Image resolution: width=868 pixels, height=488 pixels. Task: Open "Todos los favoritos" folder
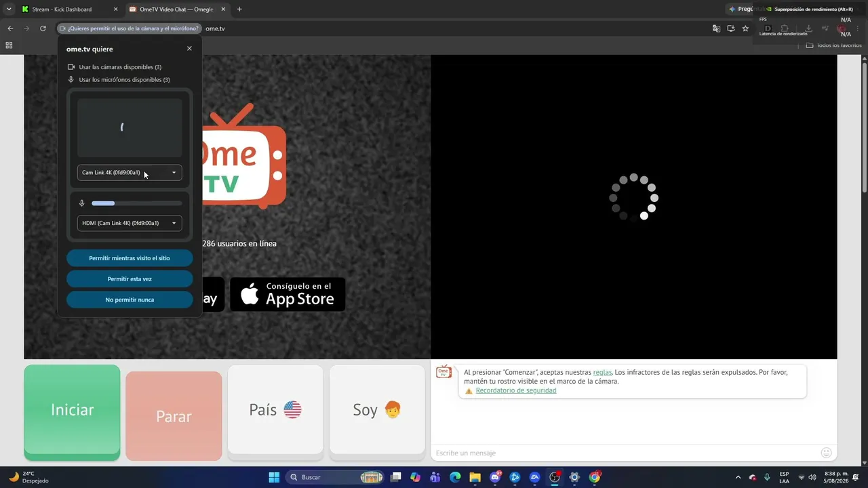pos(833,45)
